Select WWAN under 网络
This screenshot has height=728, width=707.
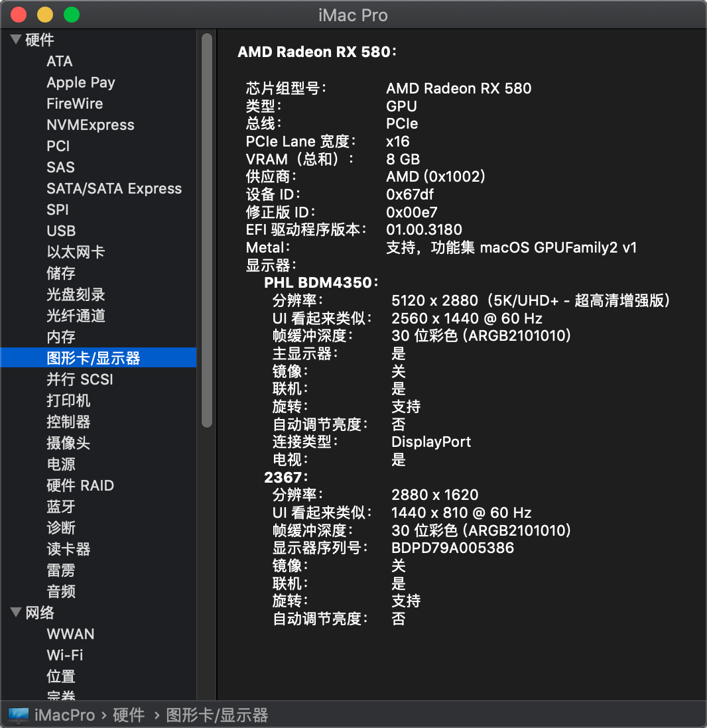tap(70, 635)
